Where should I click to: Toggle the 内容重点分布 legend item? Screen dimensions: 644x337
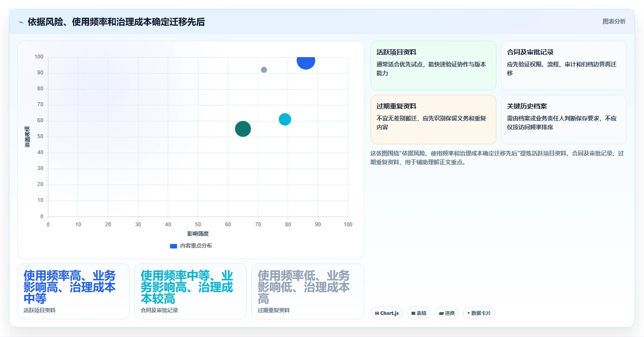[191, 246]
